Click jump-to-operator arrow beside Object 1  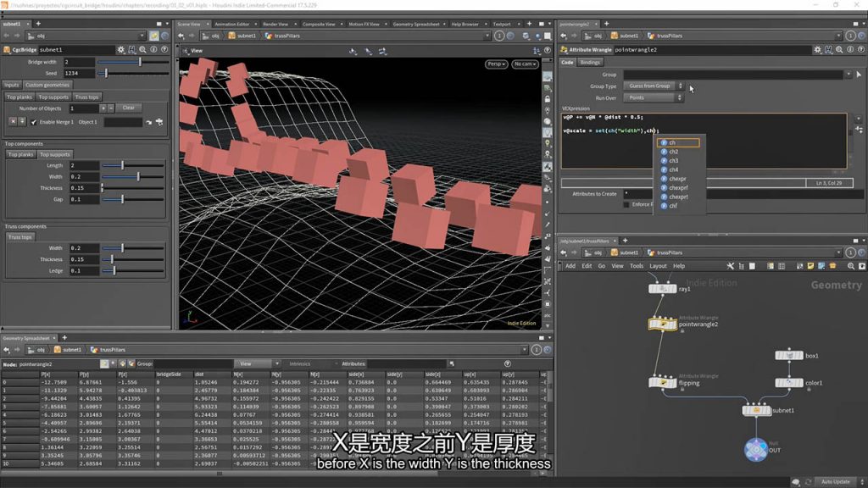tap(149, 122)
